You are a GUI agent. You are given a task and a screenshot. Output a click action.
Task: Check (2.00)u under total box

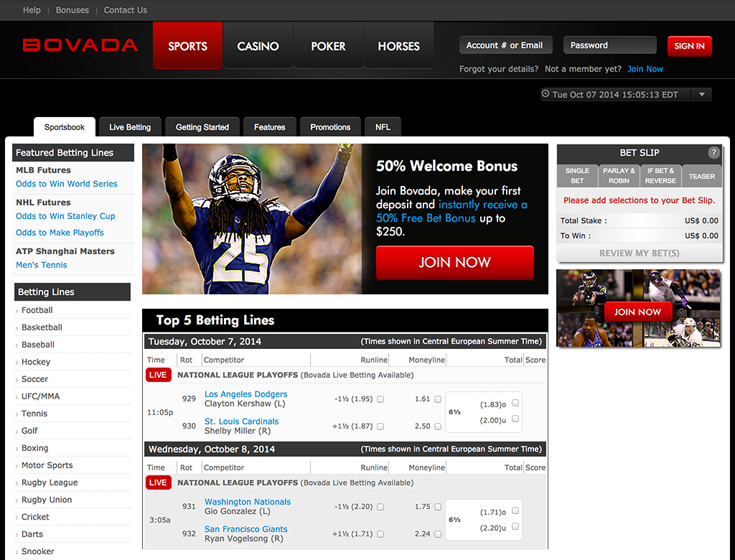click(x=515, y=419)
